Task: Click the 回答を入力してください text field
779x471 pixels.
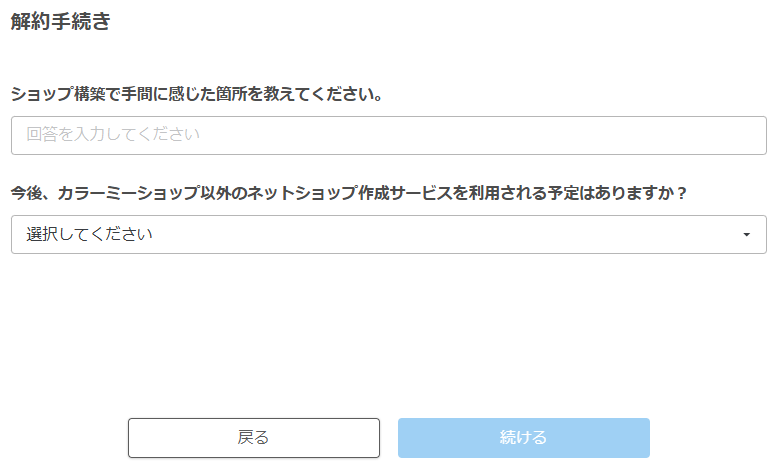Action: pyautogui.click(x=388, y=135)
